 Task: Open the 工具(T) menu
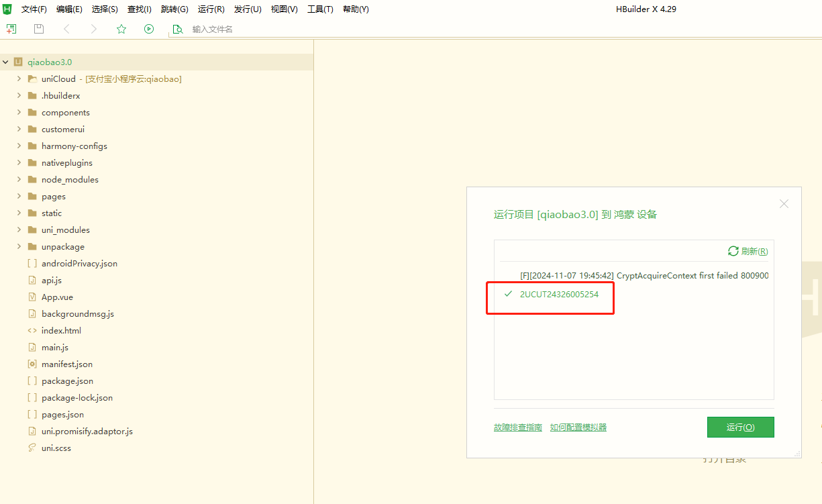320,9
